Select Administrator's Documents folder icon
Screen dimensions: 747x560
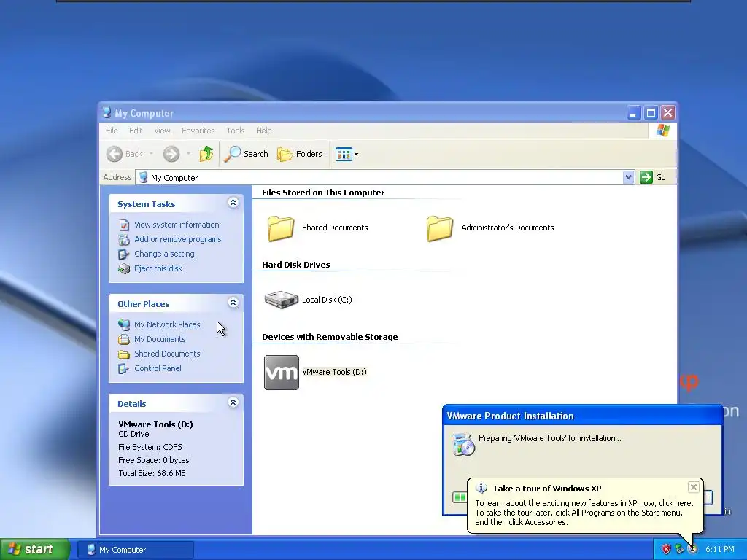click(x=439, y=228)
